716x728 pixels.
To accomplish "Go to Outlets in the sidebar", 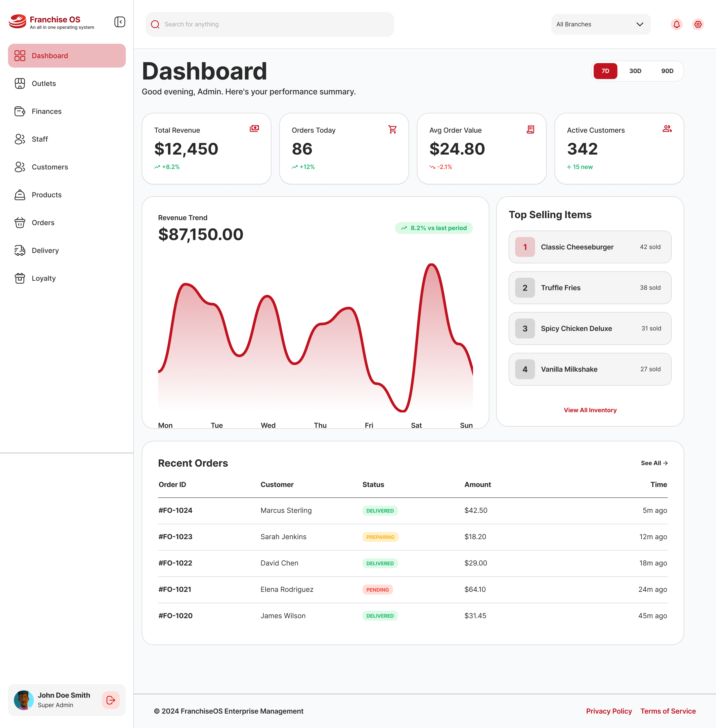I will (44, 83).
